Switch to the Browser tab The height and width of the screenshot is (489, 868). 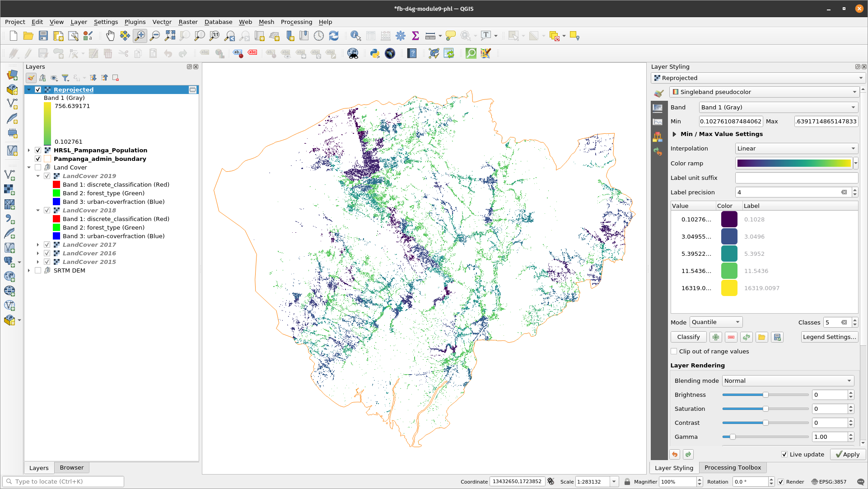point(71,467)
